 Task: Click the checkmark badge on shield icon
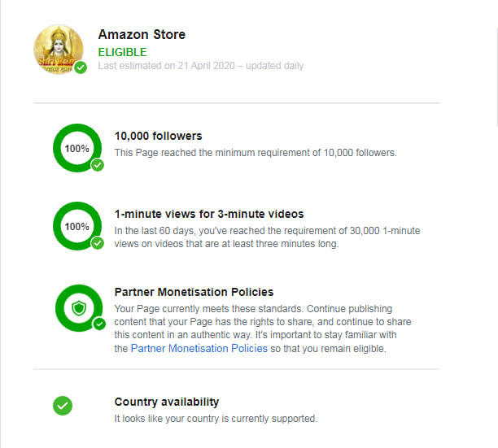[99, 324]
